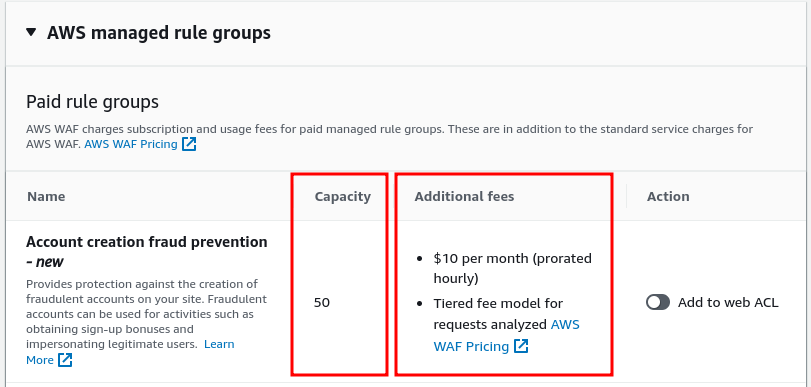
Task: Click the Add to web ACL label text
Action: pos(728,302)
